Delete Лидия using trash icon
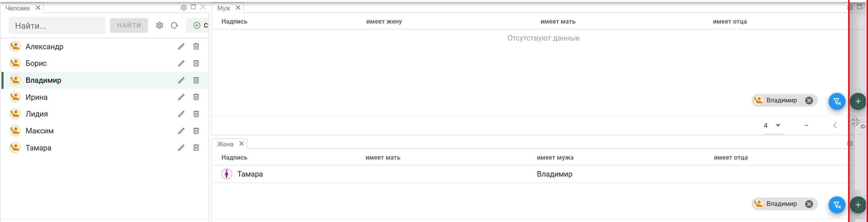The image size is (868, 222). coord(196,114)
